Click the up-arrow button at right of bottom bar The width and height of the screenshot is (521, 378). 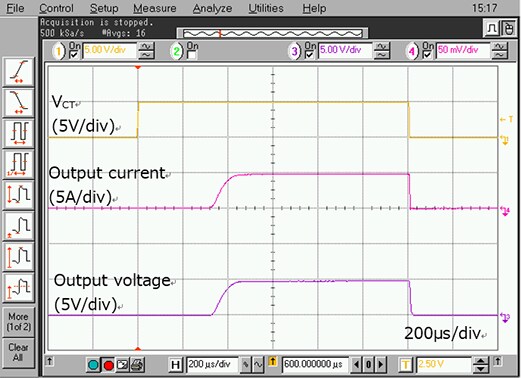[498, 361]
